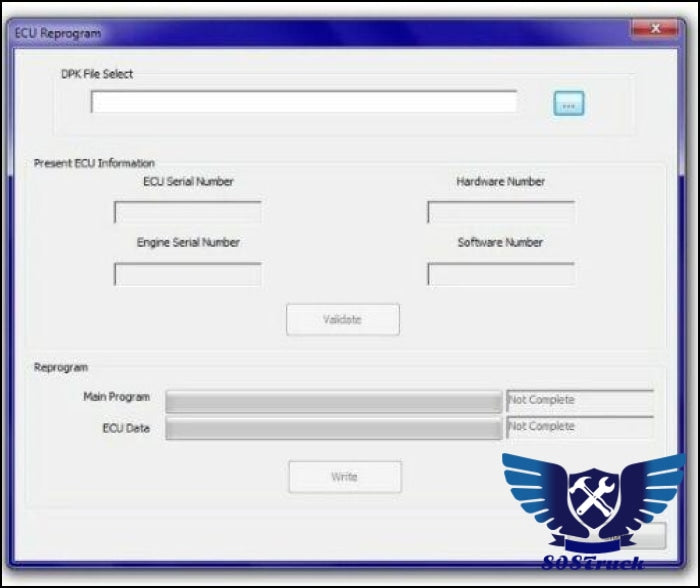Click the Main Program progress bar

tap(333, 402)
